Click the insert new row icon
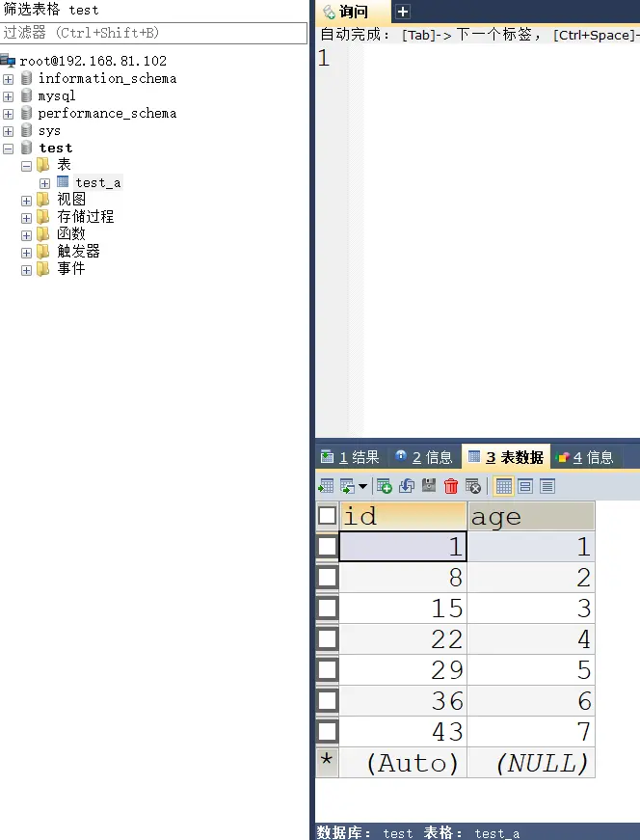The image size is (640, 840). pos(384,486)
